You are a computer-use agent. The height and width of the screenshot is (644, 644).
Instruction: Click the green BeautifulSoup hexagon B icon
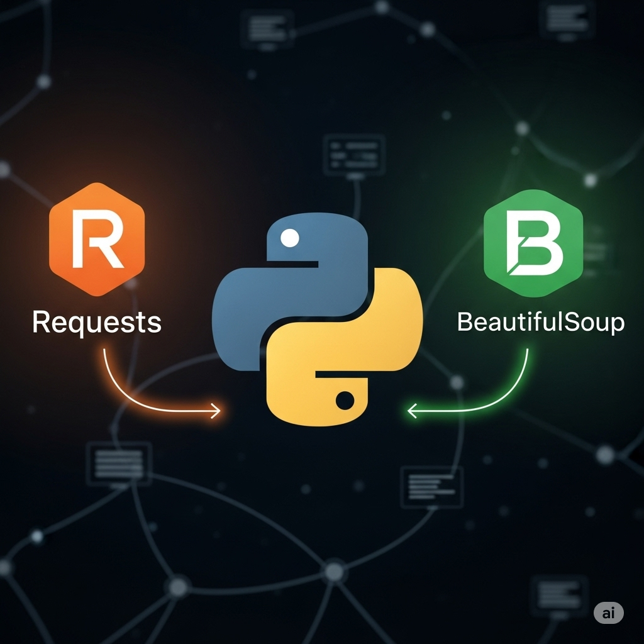click(x=533, y=243)
